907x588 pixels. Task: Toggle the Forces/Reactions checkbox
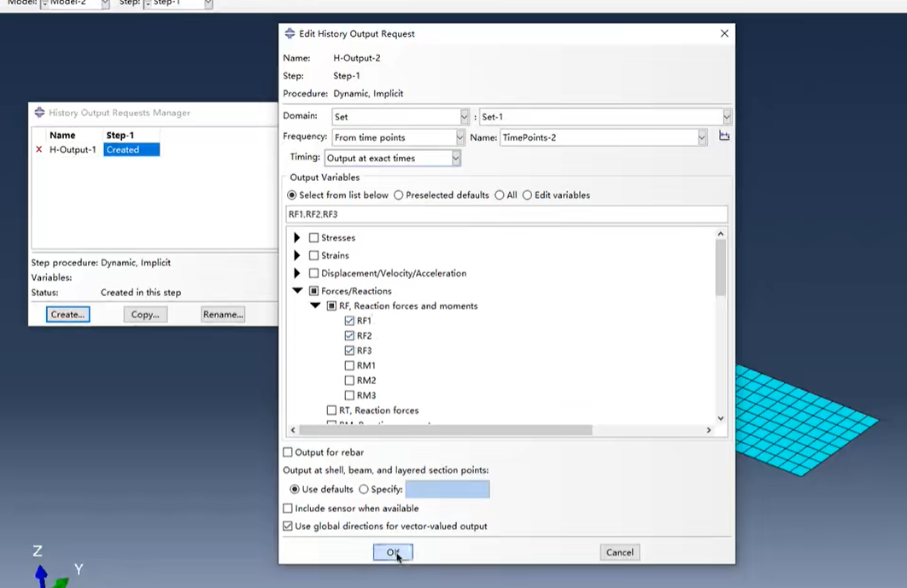tap(313, 291)
